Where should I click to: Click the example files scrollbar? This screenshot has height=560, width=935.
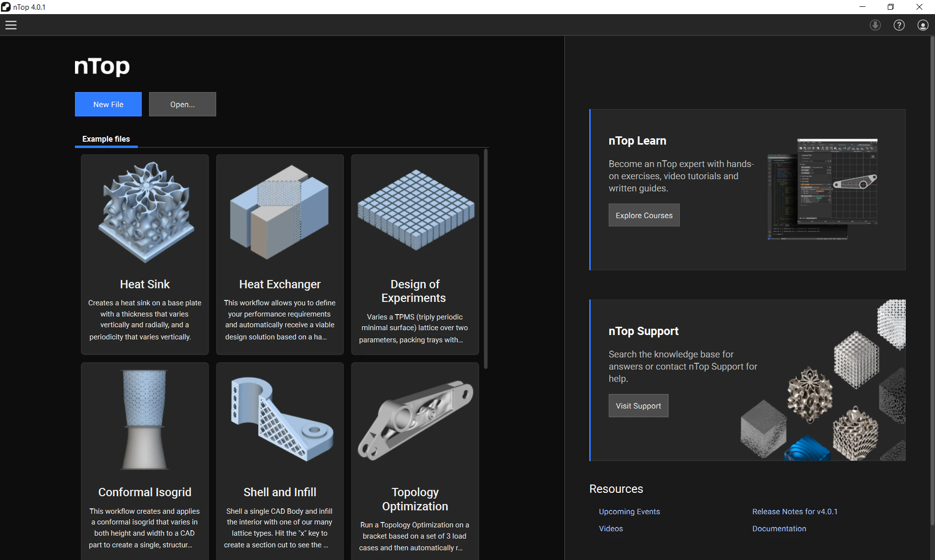point(486,259)
